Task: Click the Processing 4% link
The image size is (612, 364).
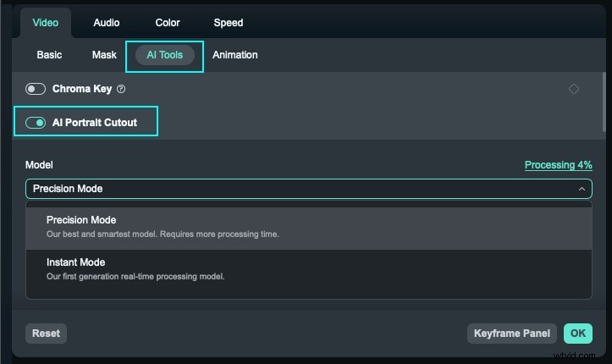Action: click(x=558, y=165)
